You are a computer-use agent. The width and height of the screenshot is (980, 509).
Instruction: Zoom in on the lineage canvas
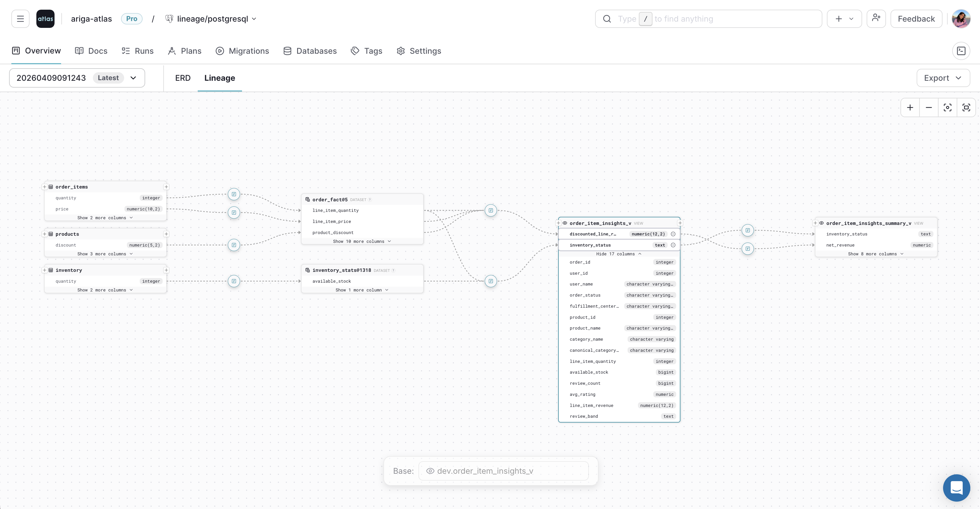pyautogui.click(x=910, y=107)
